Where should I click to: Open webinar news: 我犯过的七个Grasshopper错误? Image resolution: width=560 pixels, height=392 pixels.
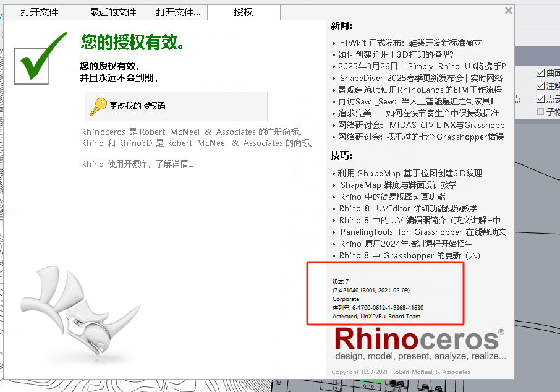[x=421, y=137]
